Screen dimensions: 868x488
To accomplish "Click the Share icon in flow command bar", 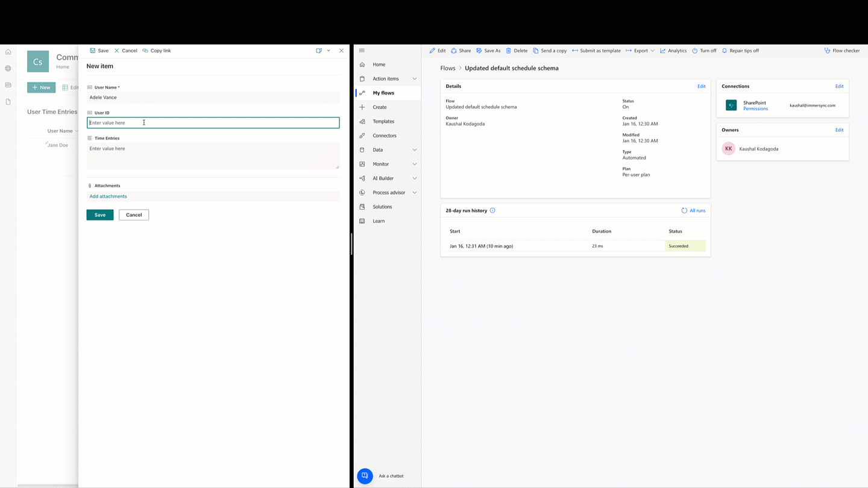I will point(454,51).
